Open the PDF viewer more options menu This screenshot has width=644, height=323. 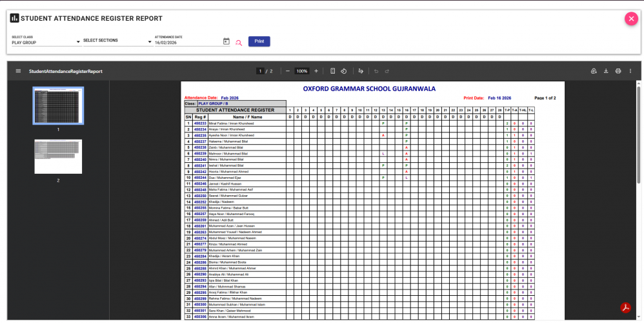pyautogui.click(x=630, y=71)
